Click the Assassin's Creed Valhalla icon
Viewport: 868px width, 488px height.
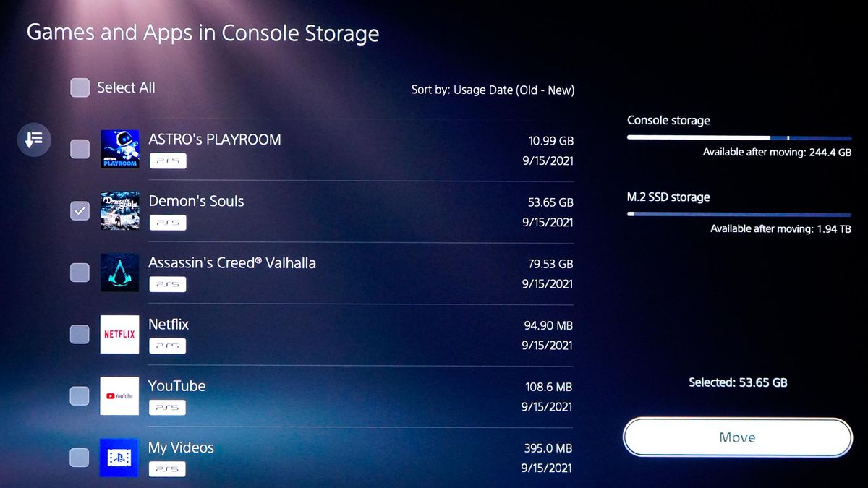point(119,273)
